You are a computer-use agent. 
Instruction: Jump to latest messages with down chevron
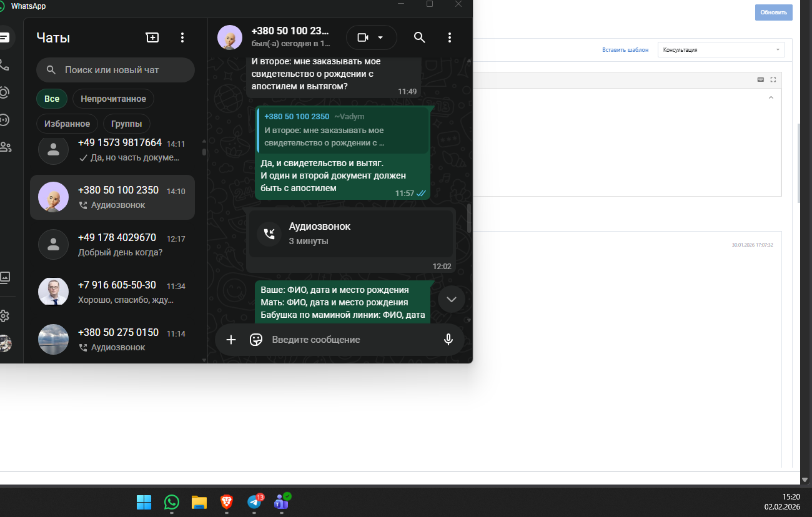452,299
